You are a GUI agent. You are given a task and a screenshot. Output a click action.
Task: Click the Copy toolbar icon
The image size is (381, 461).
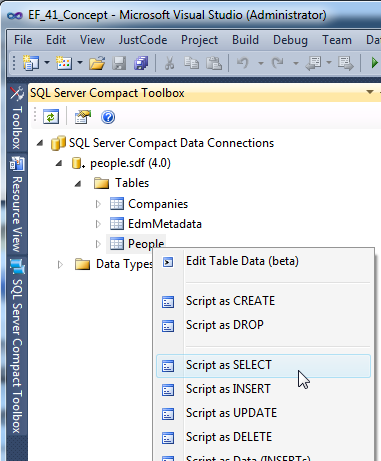[x=192, y=63]
